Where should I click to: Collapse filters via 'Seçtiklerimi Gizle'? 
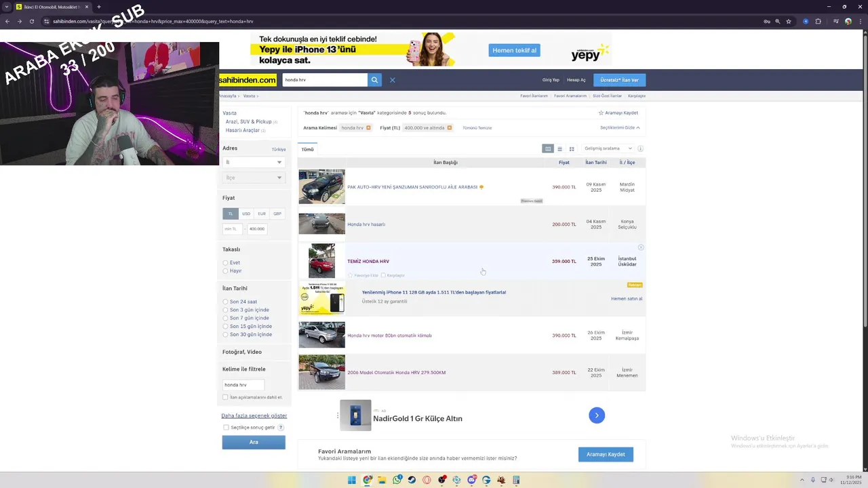[620, 127]
